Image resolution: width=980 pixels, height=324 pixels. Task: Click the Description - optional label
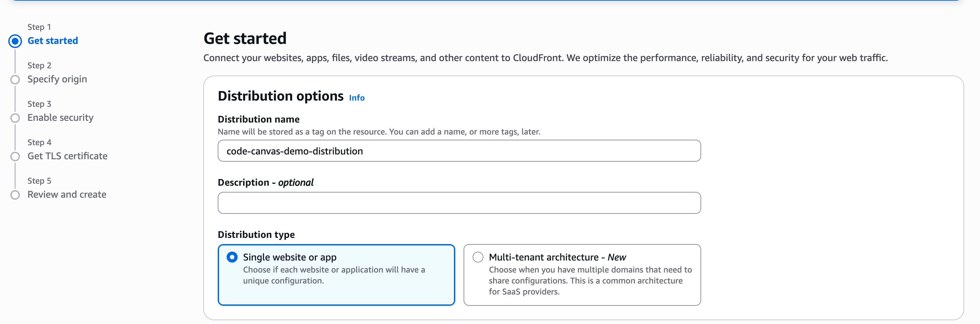[x=265, y=183]
